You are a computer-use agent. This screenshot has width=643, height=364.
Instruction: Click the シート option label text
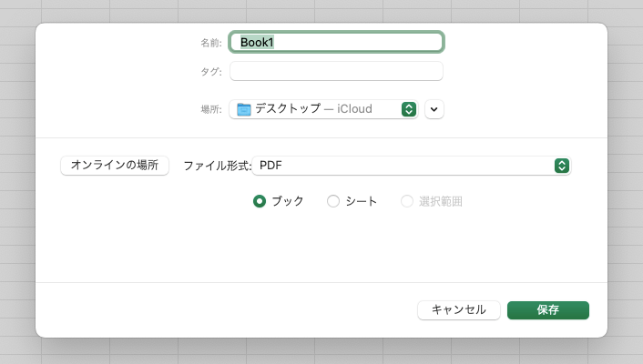click(361, 201)
